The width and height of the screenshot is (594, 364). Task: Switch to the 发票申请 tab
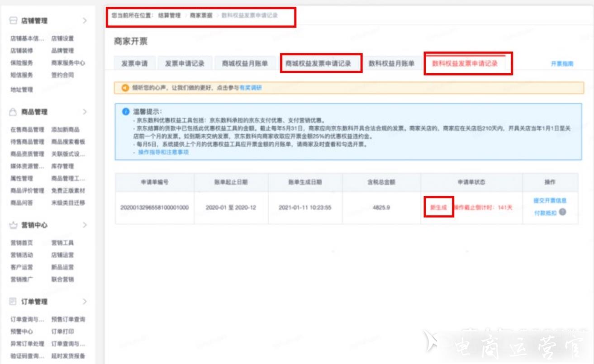(x=134, y=64)
